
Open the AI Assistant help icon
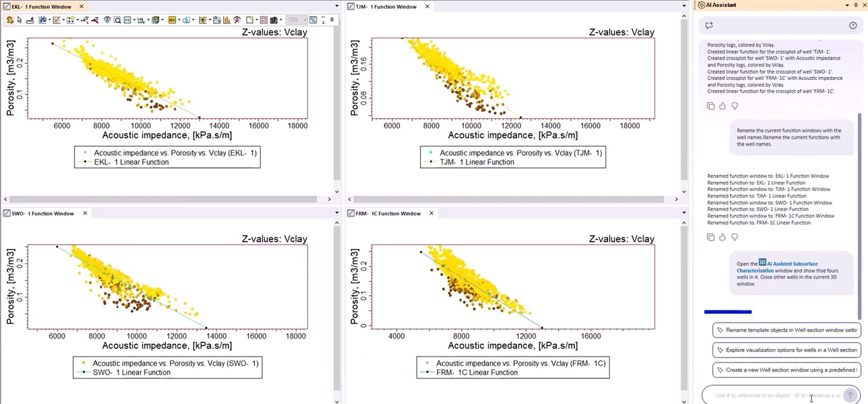(x=853, y=25)
